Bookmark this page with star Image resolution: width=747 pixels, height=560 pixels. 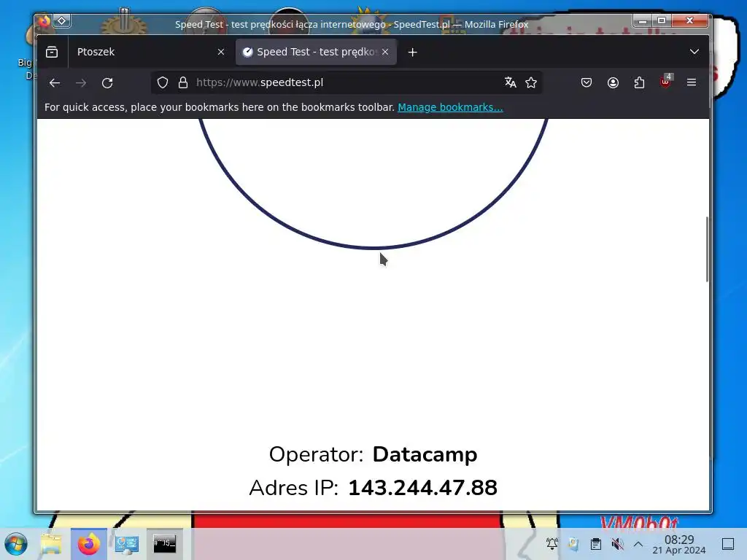point(531,83)
